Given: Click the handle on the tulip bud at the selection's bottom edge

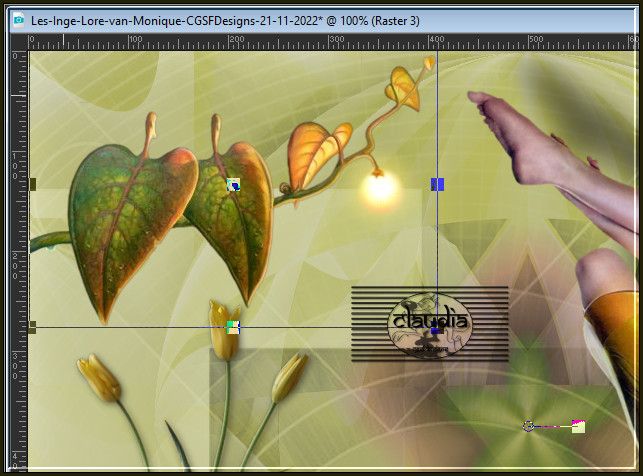Looking at the screenshot, I should [233, 327].
